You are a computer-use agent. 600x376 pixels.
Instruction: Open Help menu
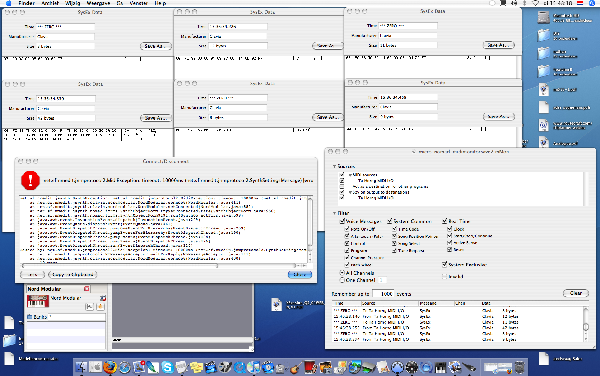[x=160, y=3]
